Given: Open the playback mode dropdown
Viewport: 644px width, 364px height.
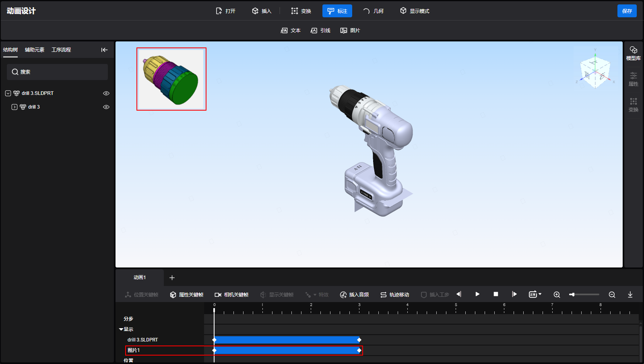Looking at the screenshot, I should tap(535, 294).
